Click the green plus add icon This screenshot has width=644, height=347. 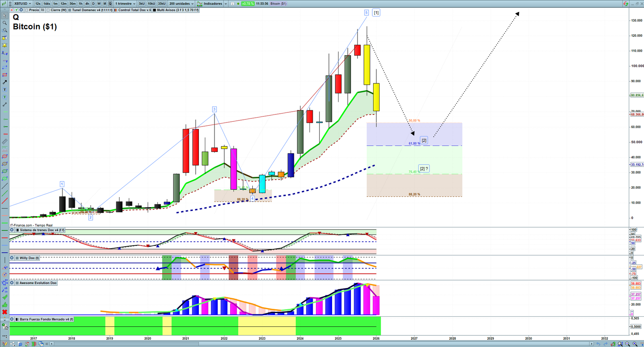click(17, 10)
